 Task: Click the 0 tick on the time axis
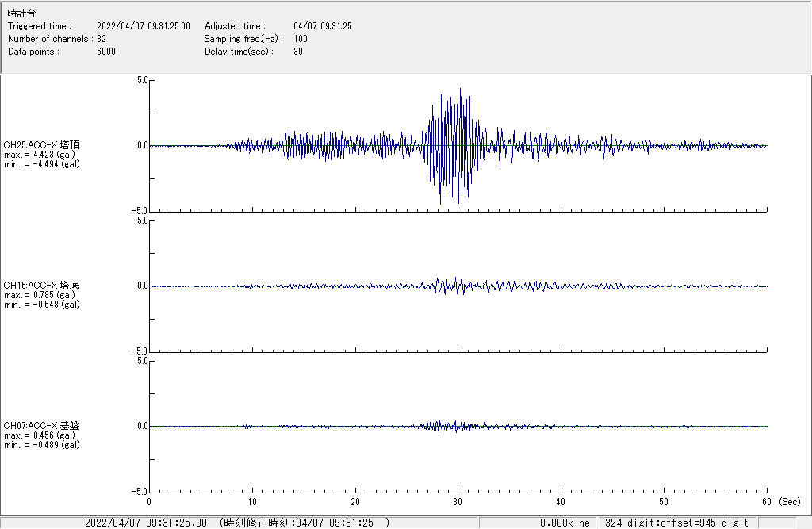click(x=149, y=502)
